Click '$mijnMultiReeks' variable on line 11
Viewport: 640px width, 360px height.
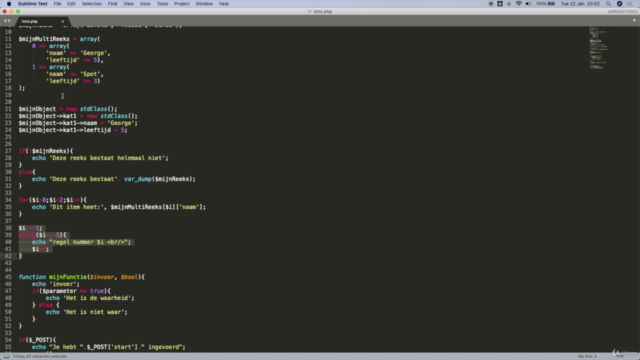[x=44, y=39]
